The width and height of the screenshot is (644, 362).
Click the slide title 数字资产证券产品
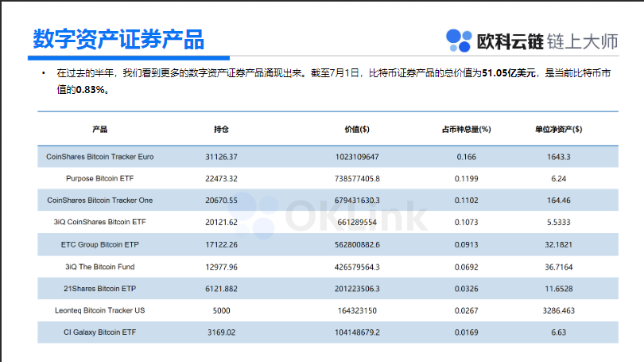coord(118,40)
